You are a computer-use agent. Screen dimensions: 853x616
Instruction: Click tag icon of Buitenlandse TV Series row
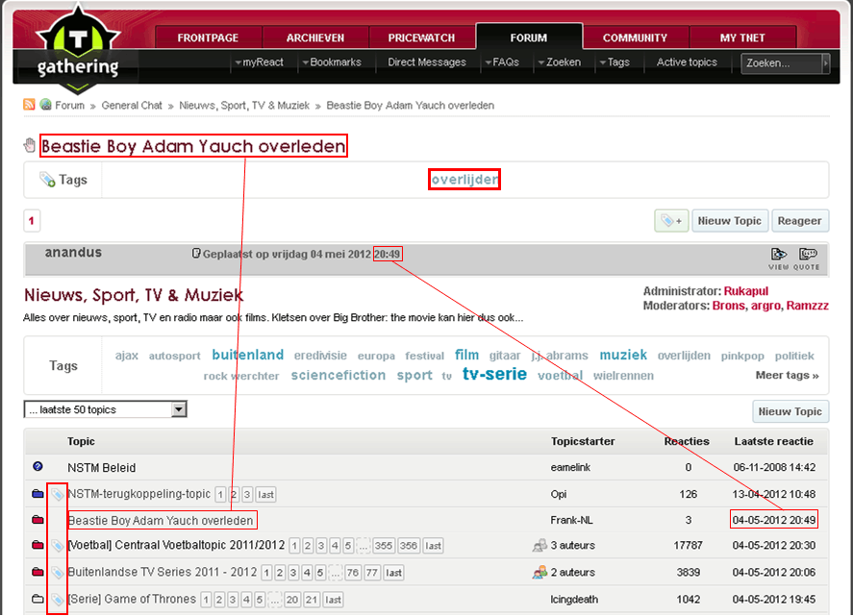click(57, 573)
